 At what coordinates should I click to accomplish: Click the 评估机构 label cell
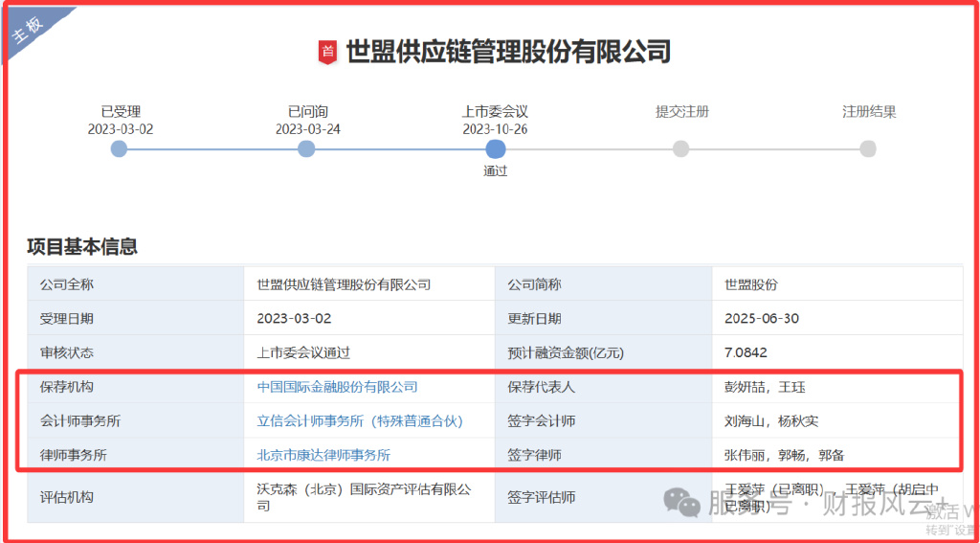coord(136,497)
